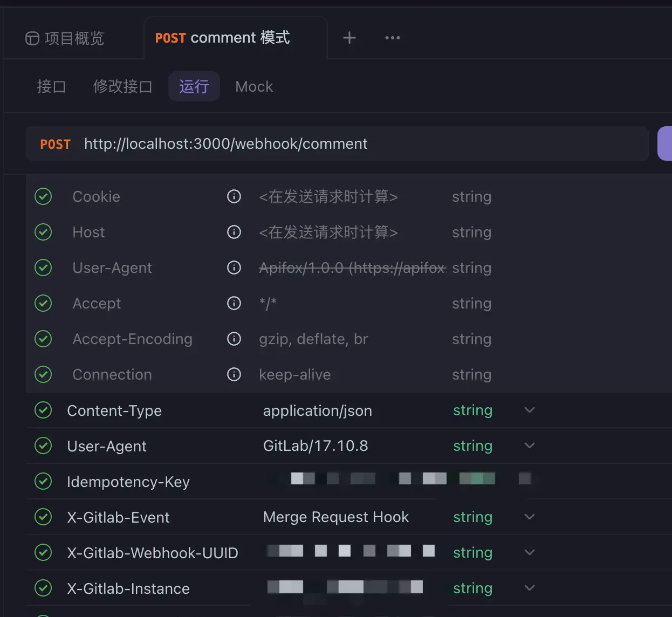Viewport: 672px width, 617px height.
Task: Disable the Content-Type header checkbox
Action: tap(43, 410)
